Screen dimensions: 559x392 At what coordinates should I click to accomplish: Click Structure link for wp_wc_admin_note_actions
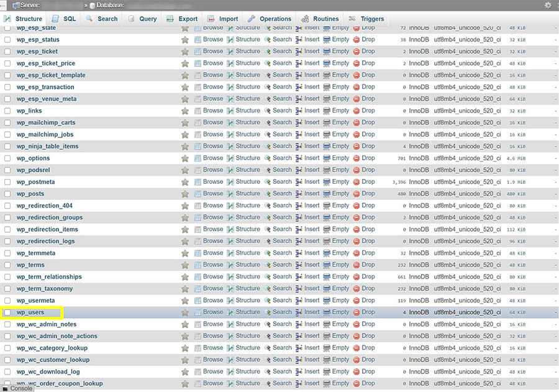[x=248, y=335]
